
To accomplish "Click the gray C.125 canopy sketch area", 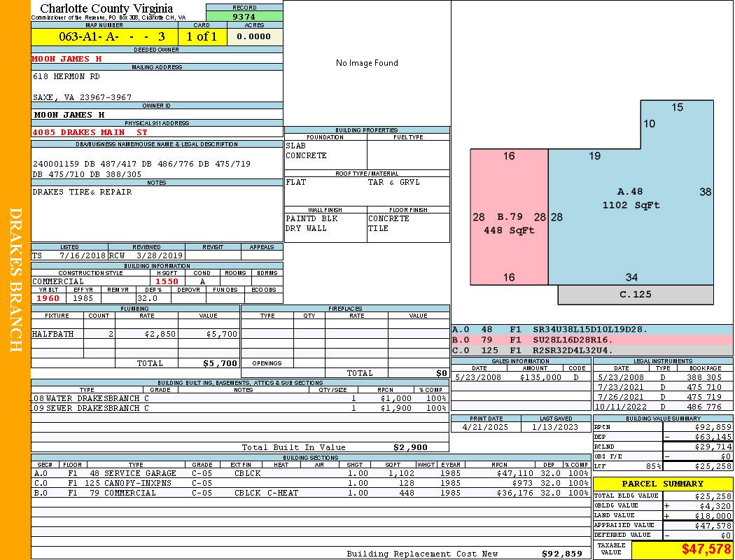I will point(636,295).
